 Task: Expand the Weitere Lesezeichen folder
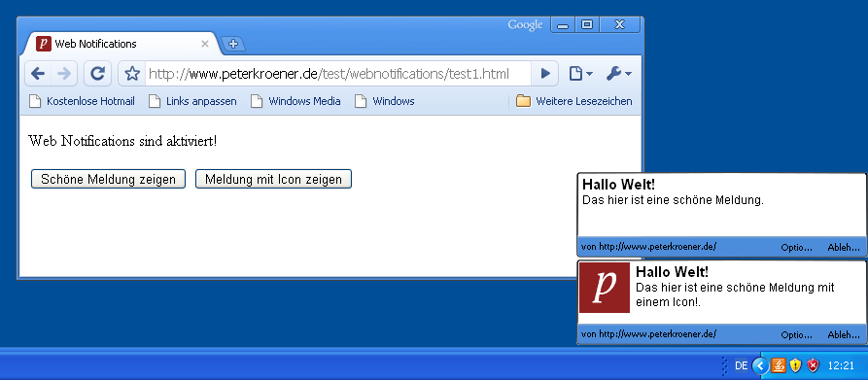(x=574, y=101)
